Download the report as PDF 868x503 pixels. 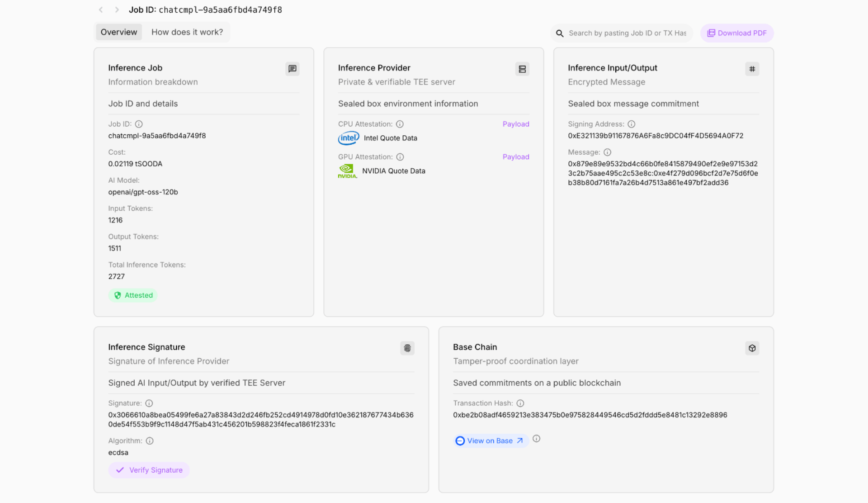coord(737,33)
